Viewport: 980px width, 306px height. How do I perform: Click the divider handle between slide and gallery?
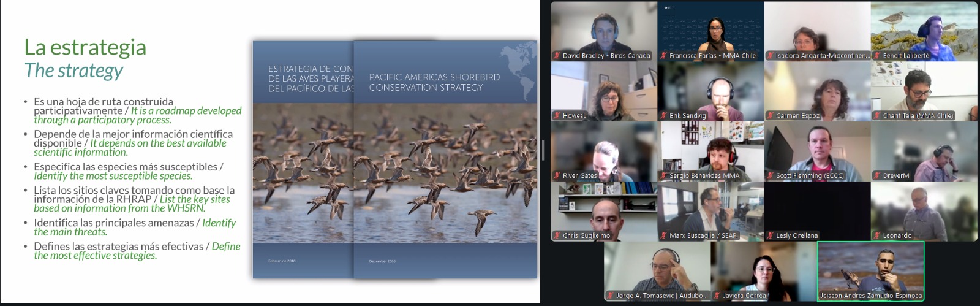coord(543,150)
